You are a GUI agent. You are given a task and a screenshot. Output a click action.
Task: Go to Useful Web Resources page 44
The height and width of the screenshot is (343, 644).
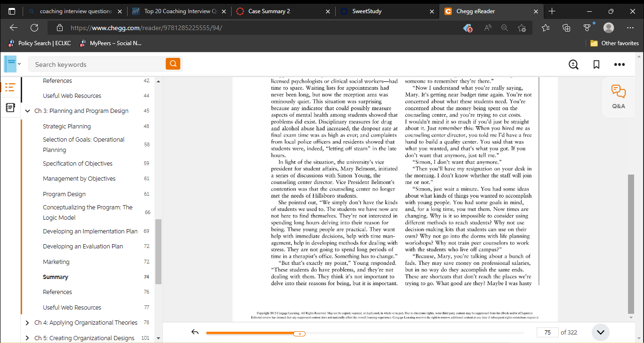pyautogui.click(x=72, y=96)
